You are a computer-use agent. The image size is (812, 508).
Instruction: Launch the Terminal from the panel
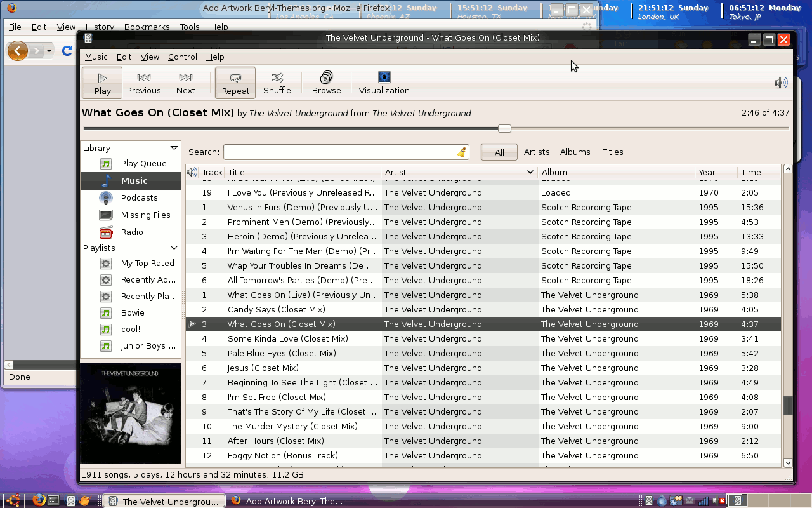pyautogui.click(x=54, y=500)
